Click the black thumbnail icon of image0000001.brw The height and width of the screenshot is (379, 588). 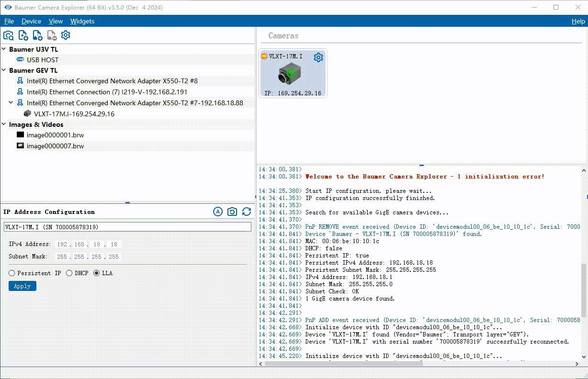point(20,135)
